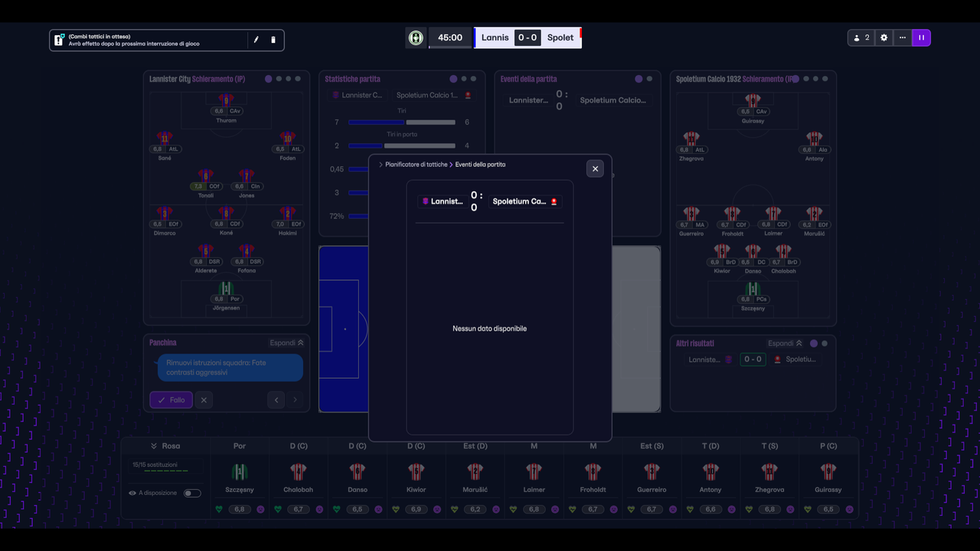Click the club badge beside the match clock

(x=416, y=37)
